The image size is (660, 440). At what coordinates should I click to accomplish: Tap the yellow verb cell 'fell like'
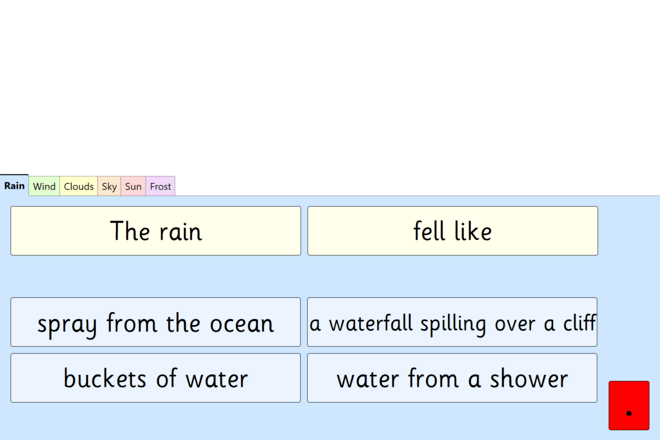tap(452, 231)
